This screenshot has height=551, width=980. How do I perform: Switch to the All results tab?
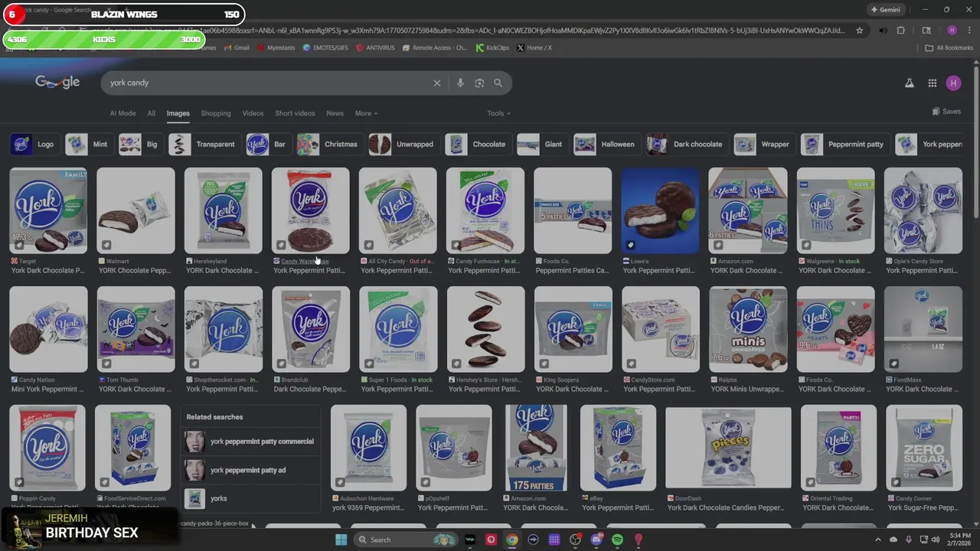(151, 113)
